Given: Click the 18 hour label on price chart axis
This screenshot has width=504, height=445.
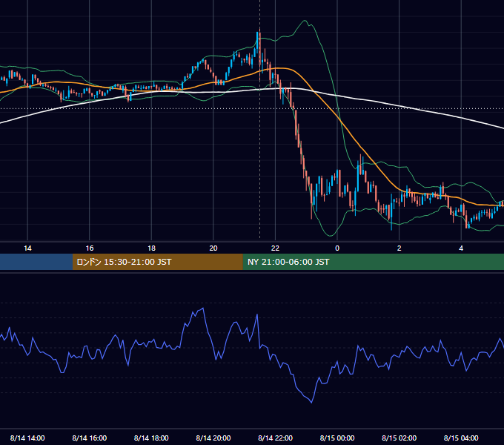Looking at the screenshot, I should pos(151,248).
